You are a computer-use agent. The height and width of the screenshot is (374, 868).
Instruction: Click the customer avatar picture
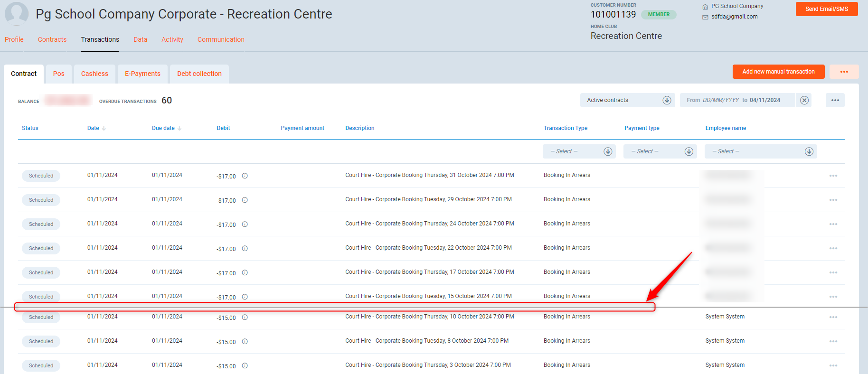17,13
